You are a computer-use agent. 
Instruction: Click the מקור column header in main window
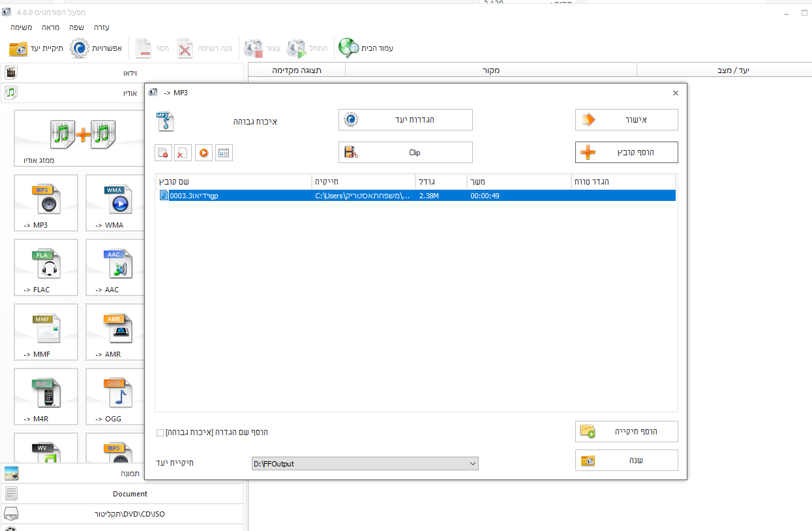491,70
